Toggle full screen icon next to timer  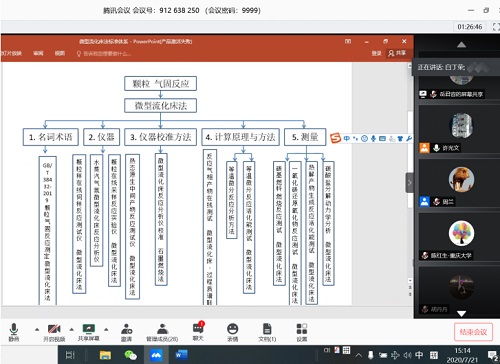click(x=496, y=27)
